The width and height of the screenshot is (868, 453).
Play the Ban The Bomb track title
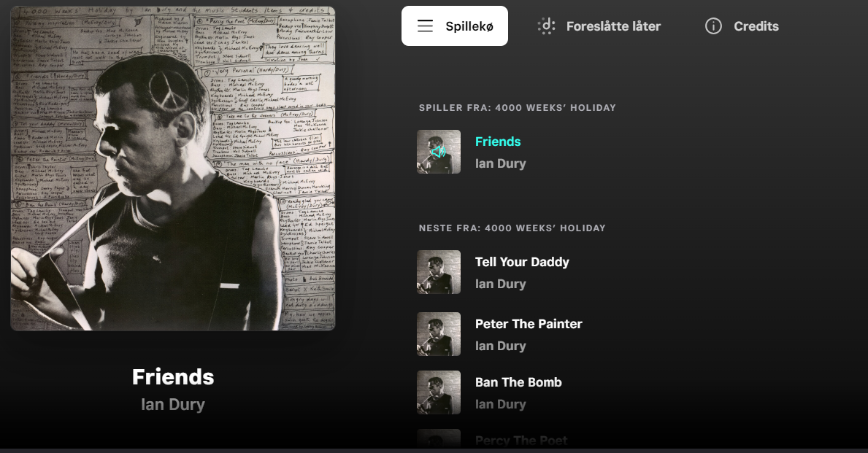pyautogui.click(x=518, y=382)
